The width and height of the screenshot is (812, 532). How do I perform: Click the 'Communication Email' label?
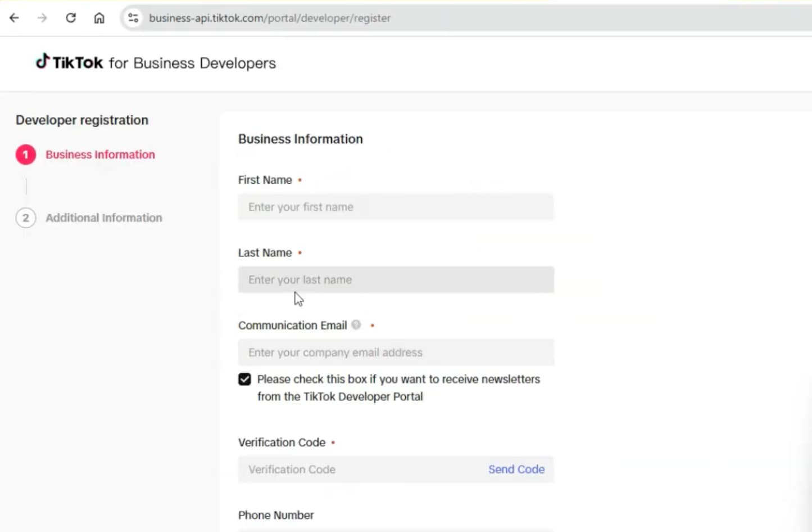tap(293, 325)
